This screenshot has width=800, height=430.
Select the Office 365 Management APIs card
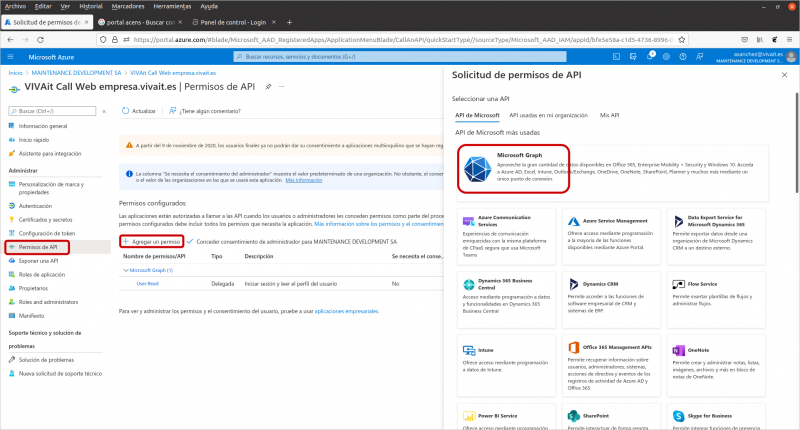[611, 365]
